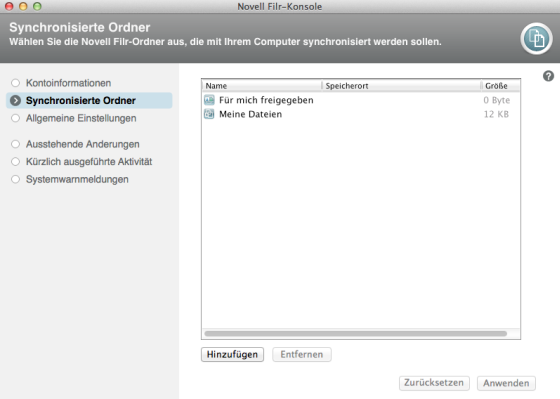Select the Ausstehende Änderungen radio bullet
The image size is (560, 399).
point(15,144)
